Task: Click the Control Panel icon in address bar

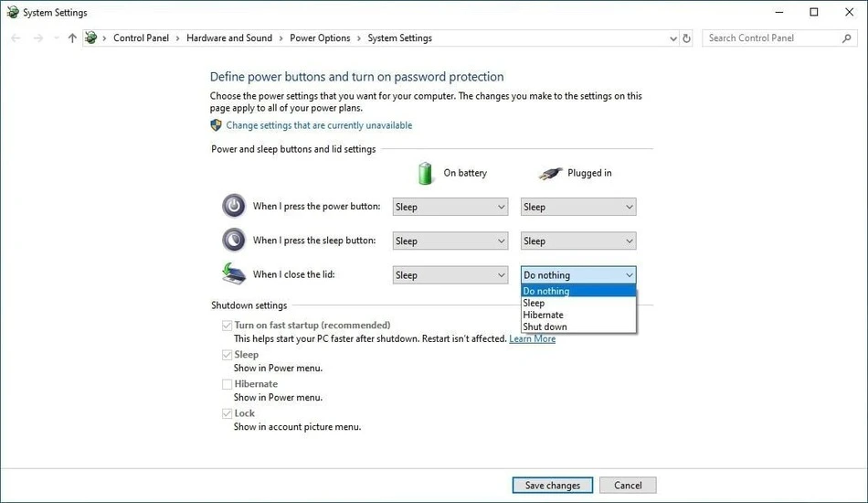Action: 90,37
